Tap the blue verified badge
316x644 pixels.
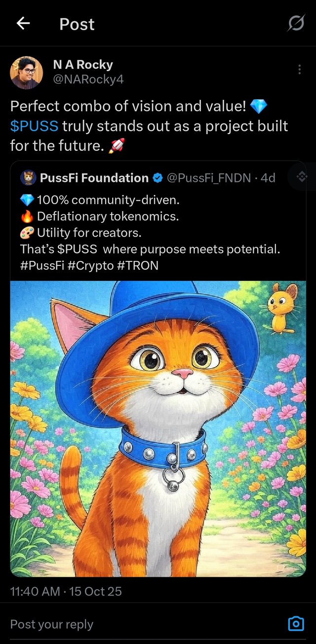tap(158, 178)
